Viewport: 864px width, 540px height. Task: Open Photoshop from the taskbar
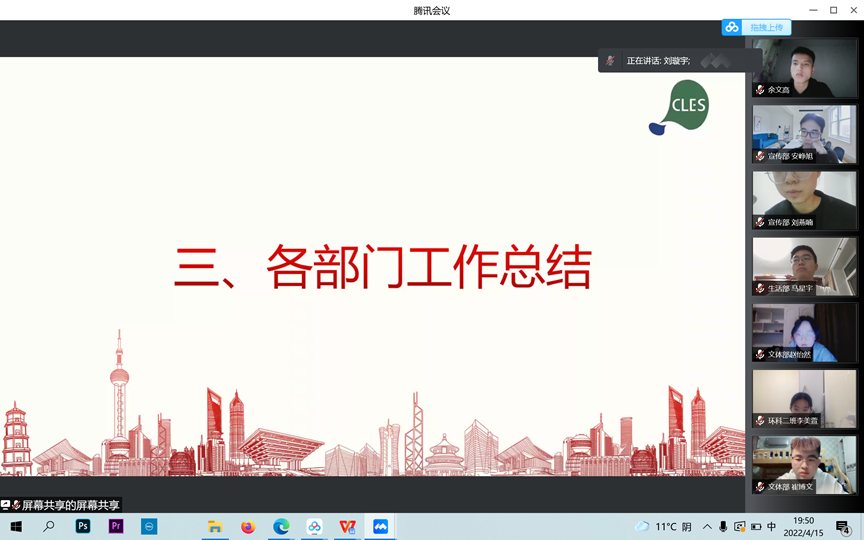(83, 527)
